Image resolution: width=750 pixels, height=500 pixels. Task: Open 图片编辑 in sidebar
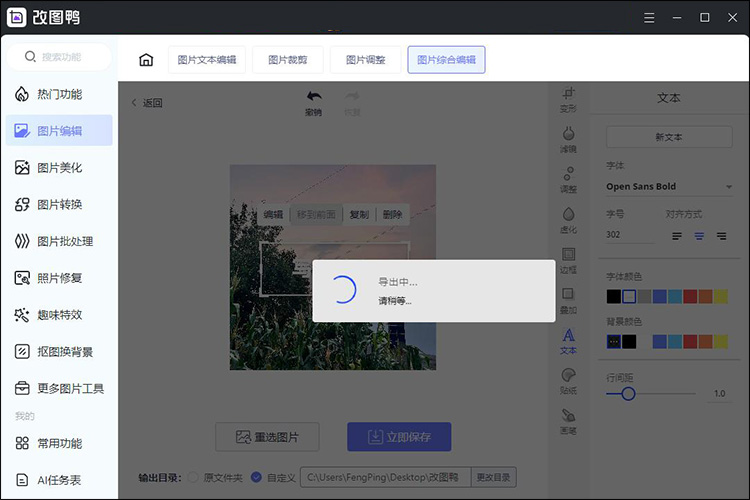click(59, 130)
